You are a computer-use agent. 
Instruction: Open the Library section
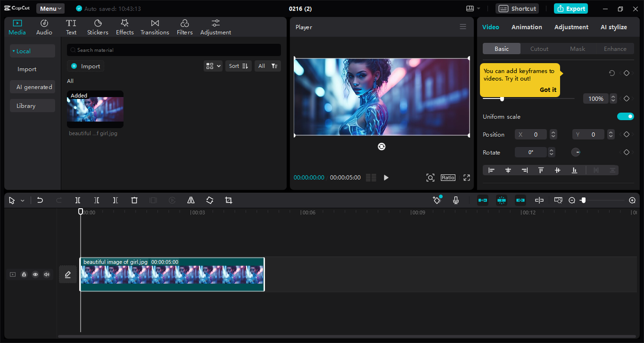[x=32, y=106]
